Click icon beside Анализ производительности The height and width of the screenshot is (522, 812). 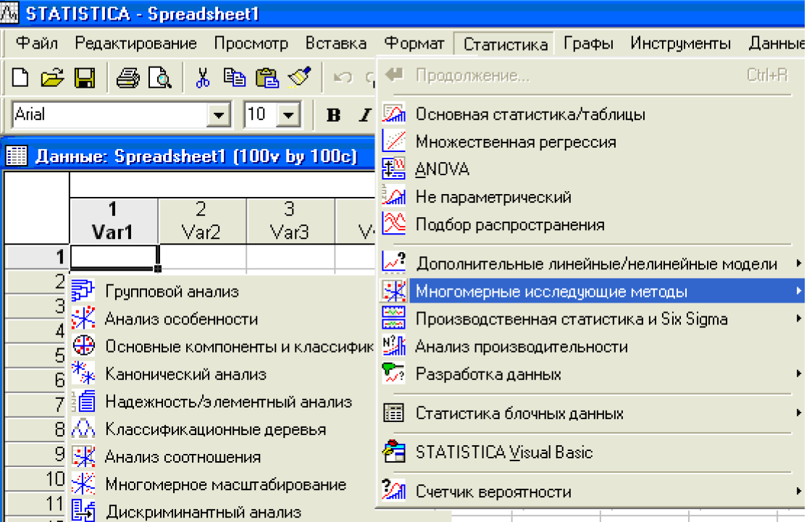point(393,345)
